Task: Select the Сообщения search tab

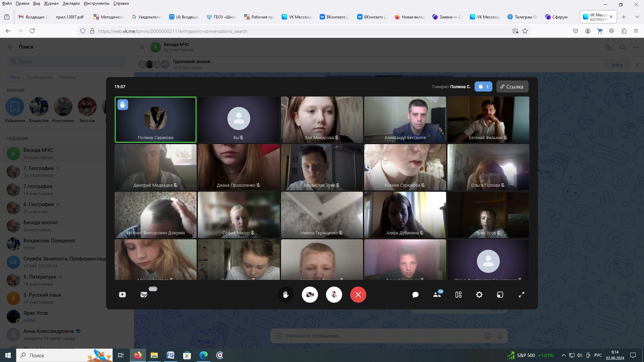Action: (40, 77)
